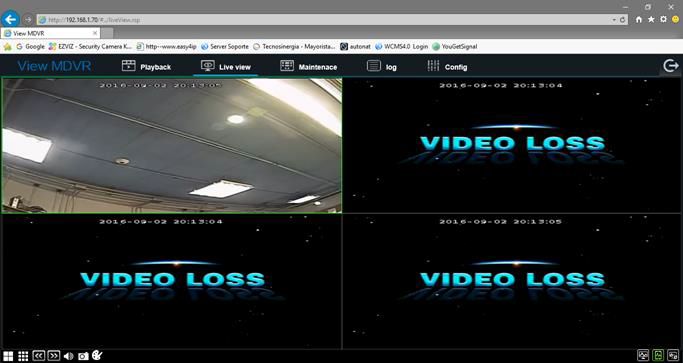Open the EZVIZ Security Camera bookmark

[90, 46]
